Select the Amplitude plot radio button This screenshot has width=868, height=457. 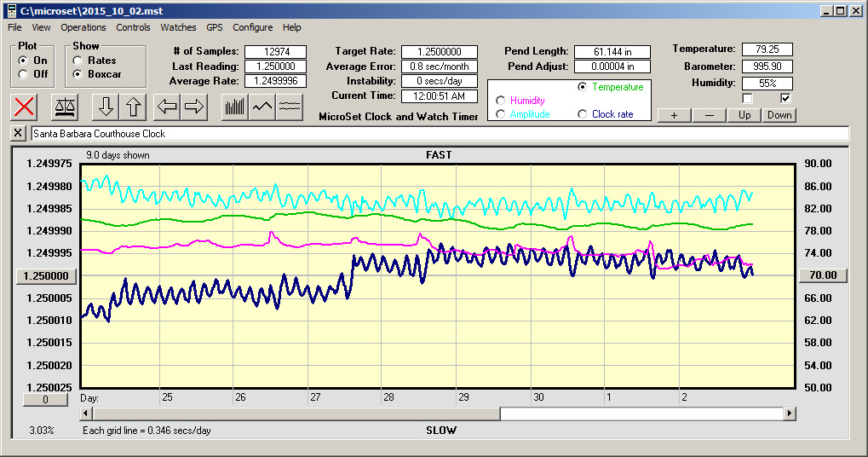[500, 114]
